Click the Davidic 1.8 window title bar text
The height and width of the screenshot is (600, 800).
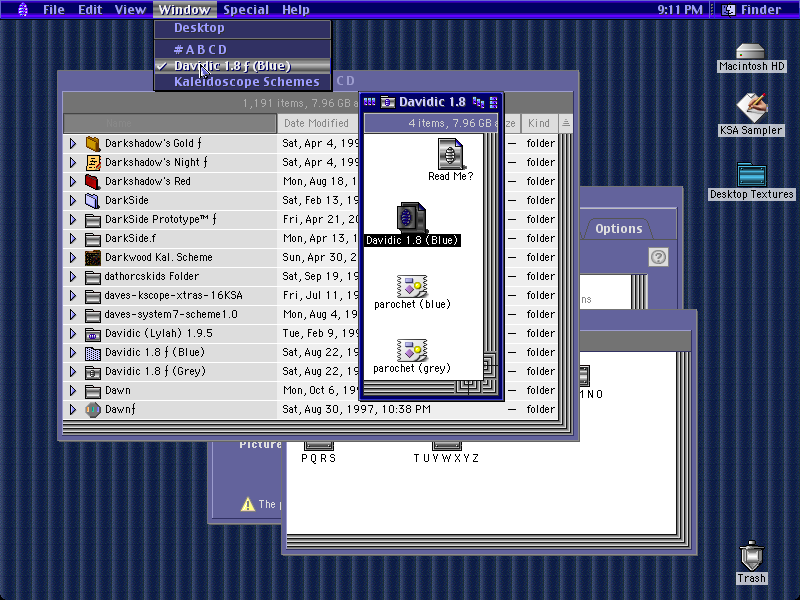[x=432, y=103]
